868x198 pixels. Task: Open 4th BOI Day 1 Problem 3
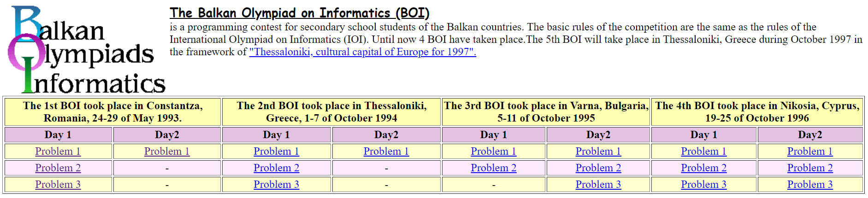(703, 185)
